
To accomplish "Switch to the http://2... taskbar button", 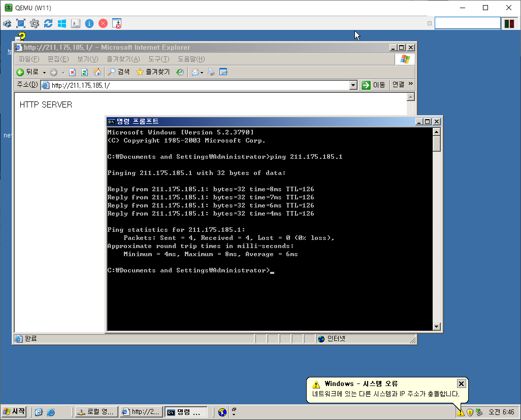I will click(x=141, y=412).
